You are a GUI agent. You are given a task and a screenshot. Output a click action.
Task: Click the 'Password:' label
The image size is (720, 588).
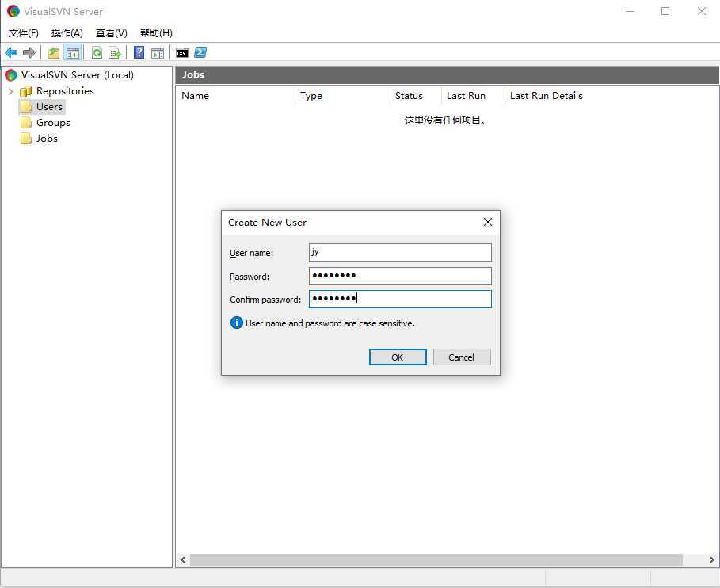[250, 277]
